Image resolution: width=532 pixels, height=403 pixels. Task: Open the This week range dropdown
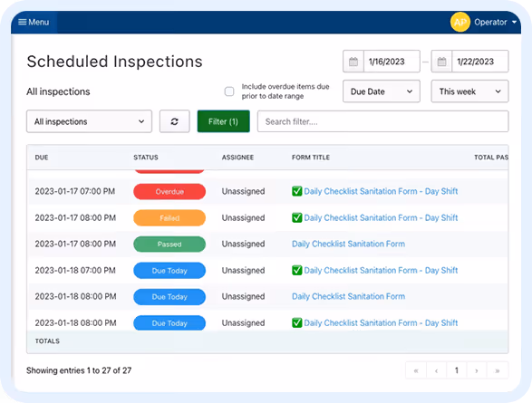(x=469, y=91)
